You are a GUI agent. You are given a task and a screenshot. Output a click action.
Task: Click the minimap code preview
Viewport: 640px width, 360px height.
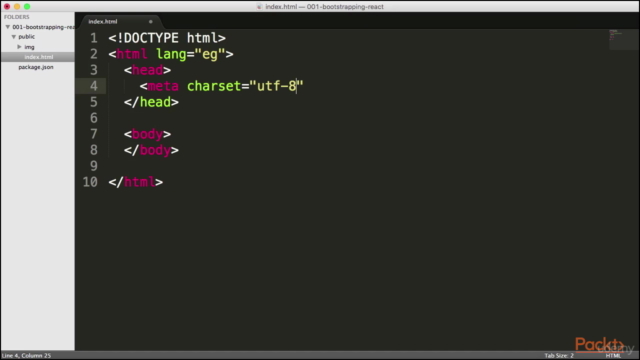(616, 35)
